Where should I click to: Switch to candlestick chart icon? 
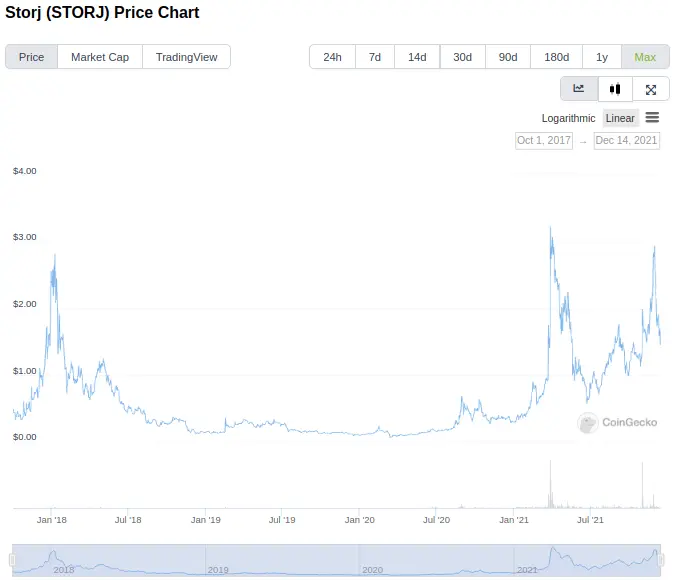pos(615,89)
